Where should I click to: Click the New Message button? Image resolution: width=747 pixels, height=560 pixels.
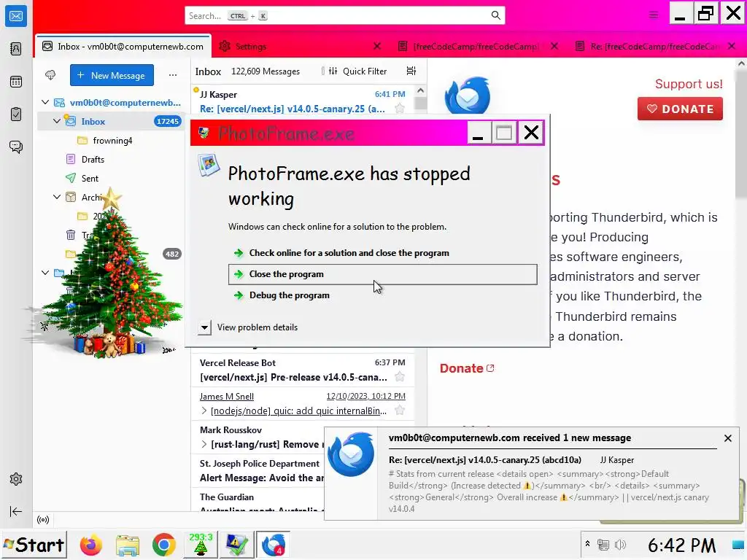[112, 75]
